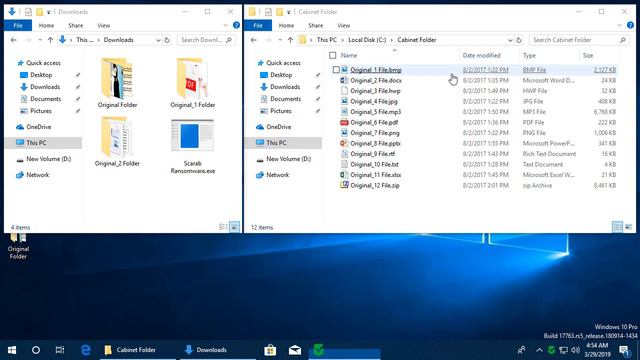Expand address history dropdown in Downloads
This screenshot has width=640, height=360.
coord(158,40)
